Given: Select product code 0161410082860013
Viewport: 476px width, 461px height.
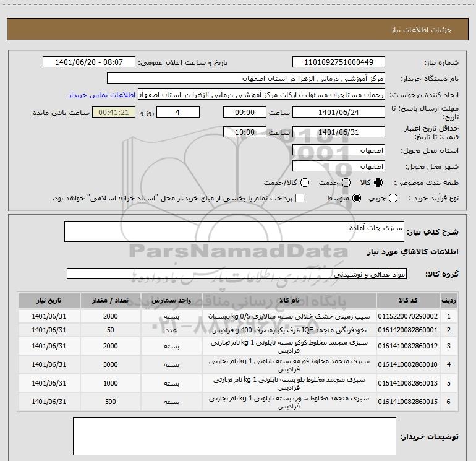Looking at the screenshot, I should (408, 383).
